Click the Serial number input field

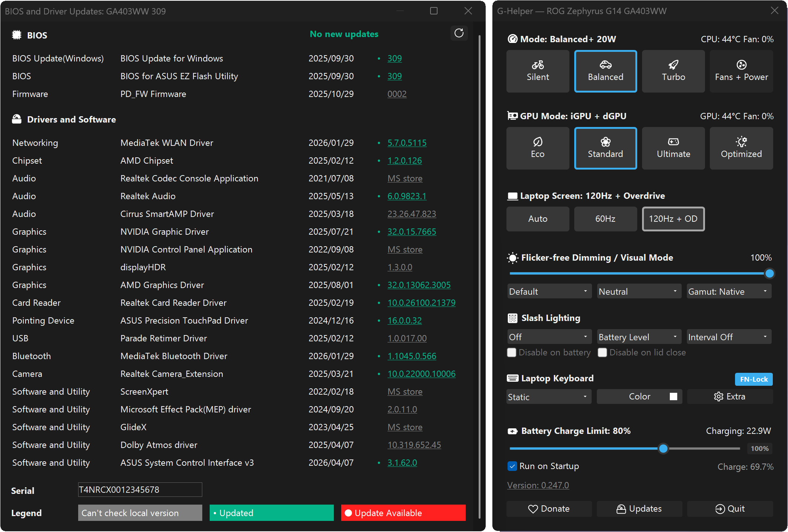140,489
